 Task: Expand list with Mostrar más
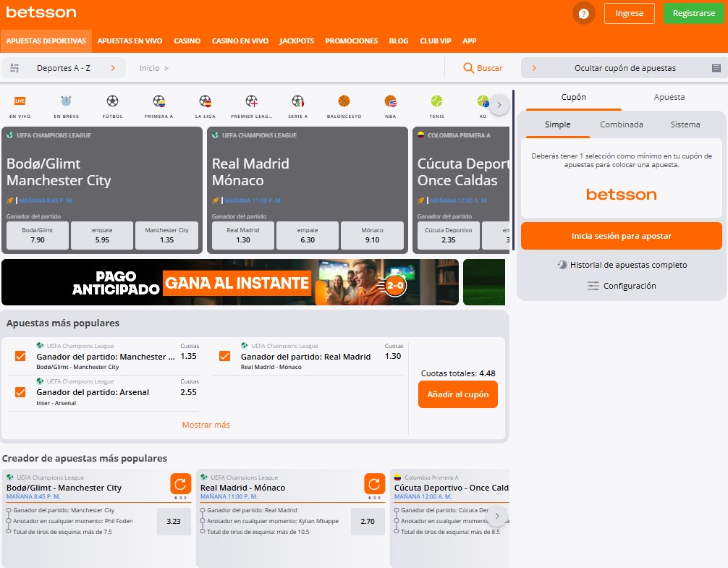point(206,425)
